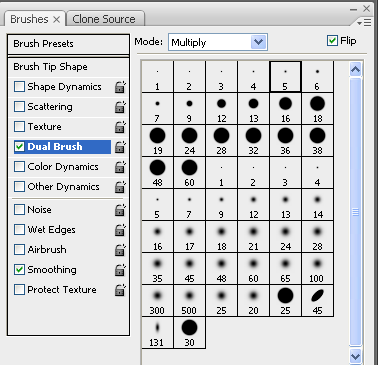This screenshot has height=365, width=378.
Task: Click the brush list scroll up arrow
Action: 356,69
